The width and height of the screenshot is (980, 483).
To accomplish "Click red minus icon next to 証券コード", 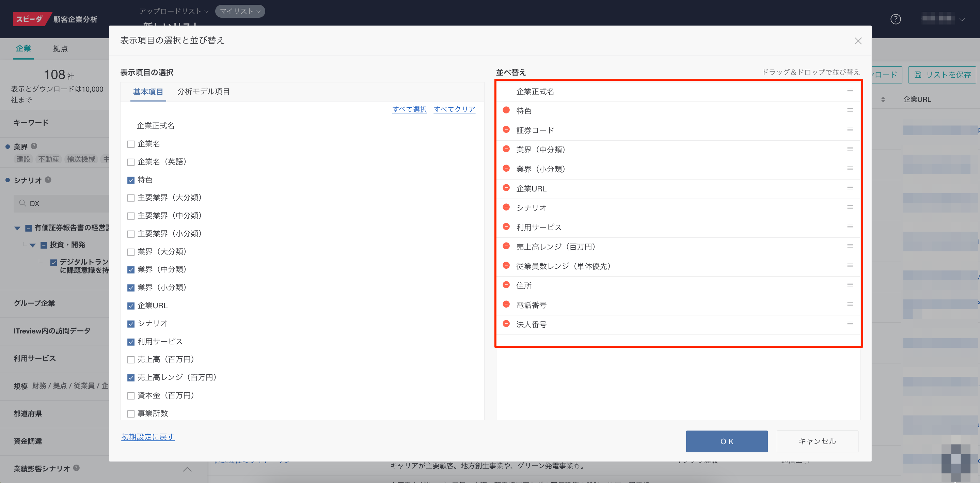I will (506, 130).
